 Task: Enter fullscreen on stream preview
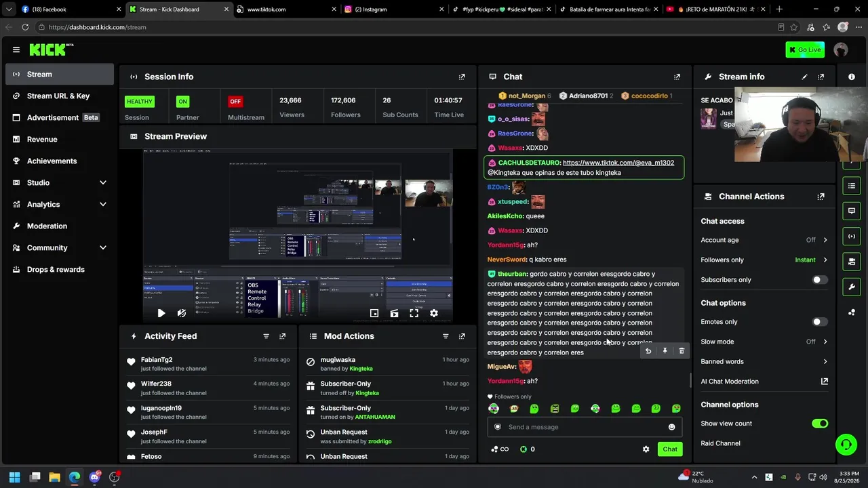pyautogui.click(x=414, y=313)
